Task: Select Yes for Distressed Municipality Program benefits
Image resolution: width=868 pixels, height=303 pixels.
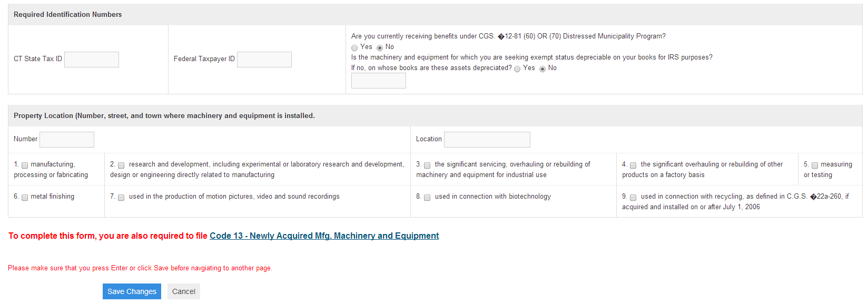Action: click(x=354, y=48)
